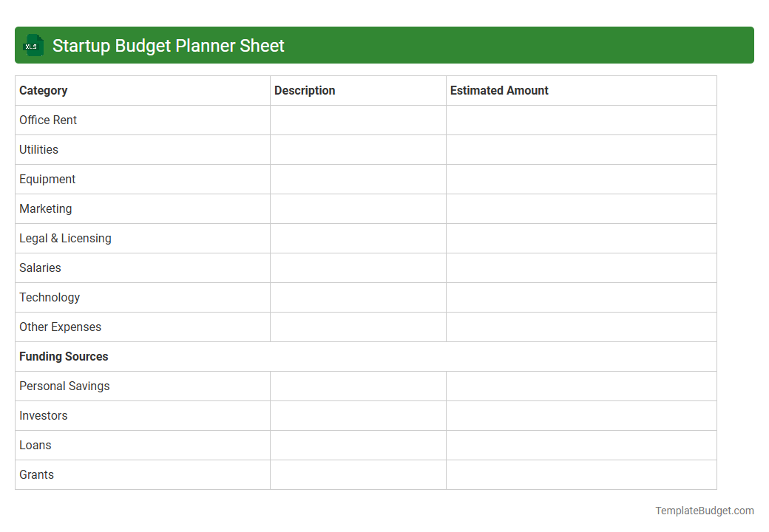Select the Technology row label

[50, 297]
